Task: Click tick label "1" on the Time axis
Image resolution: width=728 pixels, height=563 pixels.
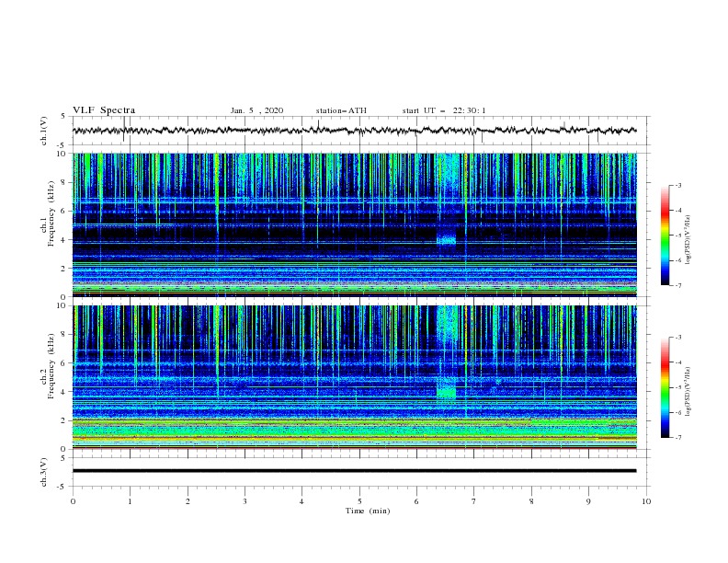Action: pos(130,501)
